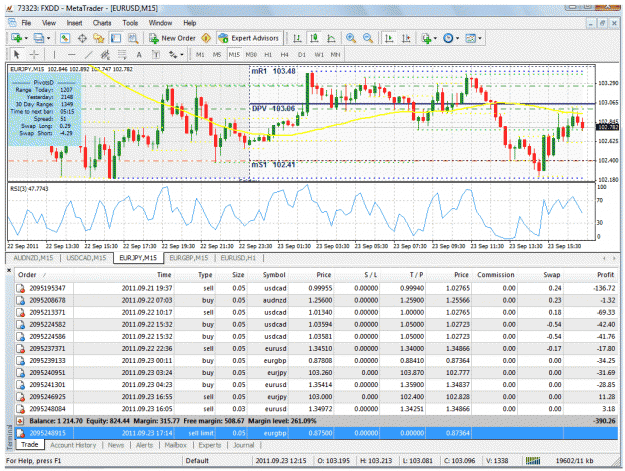Screen dimensions: 625x471
Task: Click the zoom in magnifier icon
Action: (351, 38)
